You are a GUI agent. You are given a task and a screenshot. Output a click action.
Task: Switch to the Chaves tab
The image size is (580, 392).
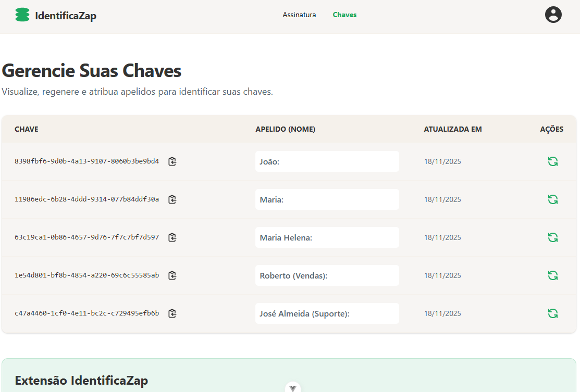[344, 15]
